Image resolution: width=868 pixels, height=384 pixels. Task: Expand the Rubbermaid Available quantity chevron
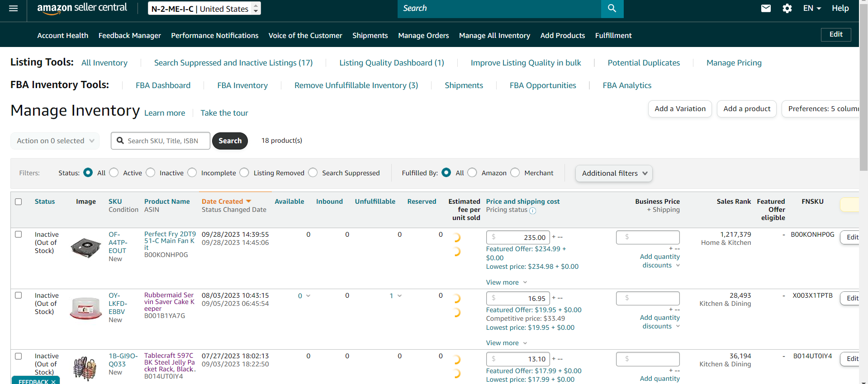(x=308, y=296)
